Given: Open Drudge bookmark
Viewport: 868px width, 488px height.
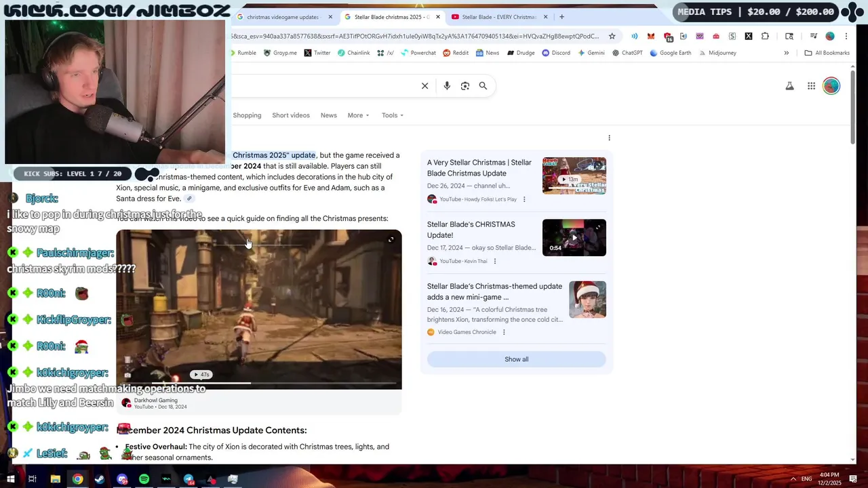Looking at the screenshot, I should (520, 53).
